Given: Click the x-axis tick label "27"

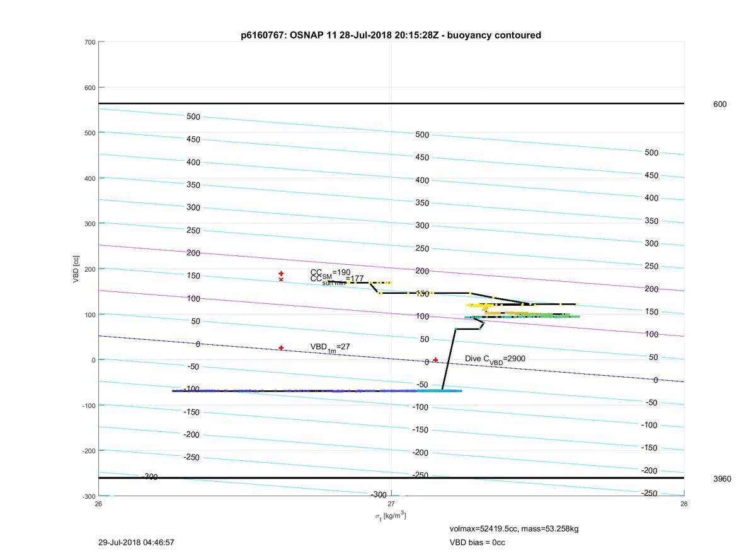Looking at the screenshot, I should [x=391, y=504].
